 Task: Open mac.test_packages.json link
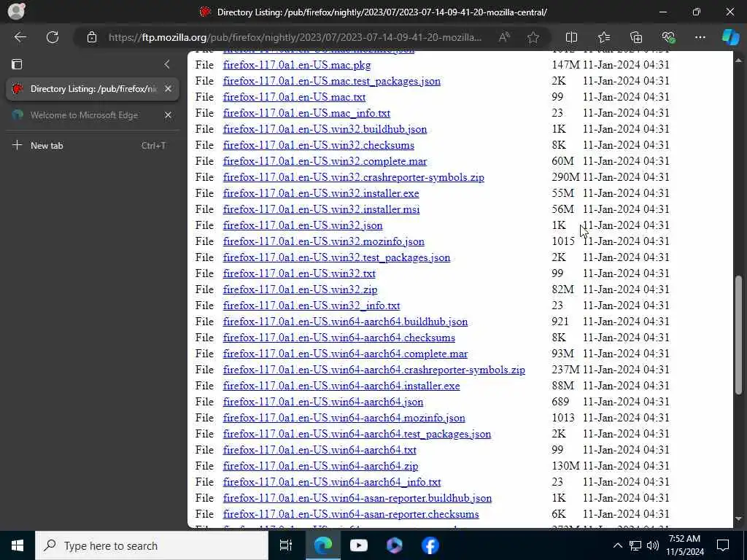click(x=332, y=81)
